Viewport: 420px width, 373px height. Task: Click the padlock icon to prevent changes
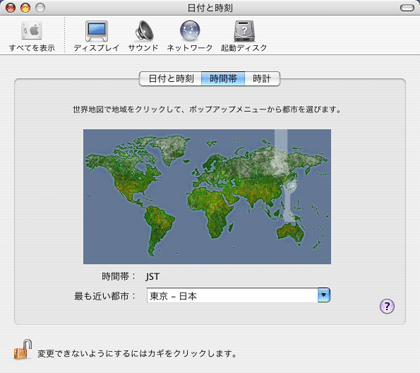(x=23, y=350)
